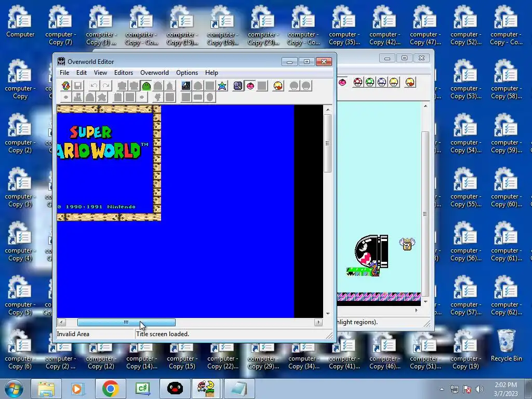
Task: Click the grey castle icon in second toolbar row
Action: coord(78,97)
